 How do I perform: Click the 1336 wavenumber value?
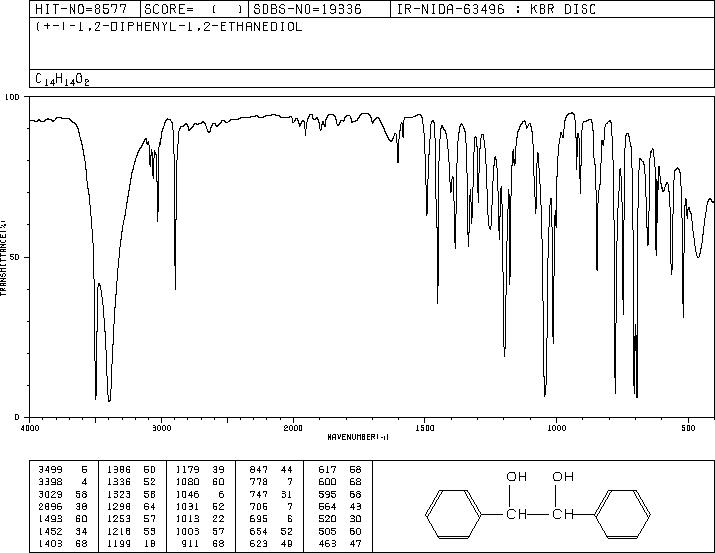pos(119,482)
